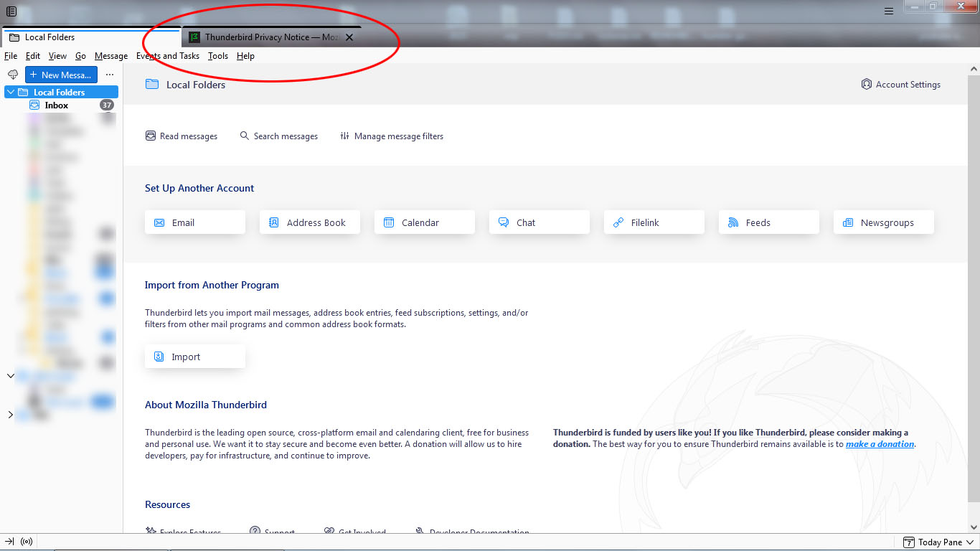This screenshot has width=980, height=551.
Task: Follow the make a donation link
Action: click(880, 444)
